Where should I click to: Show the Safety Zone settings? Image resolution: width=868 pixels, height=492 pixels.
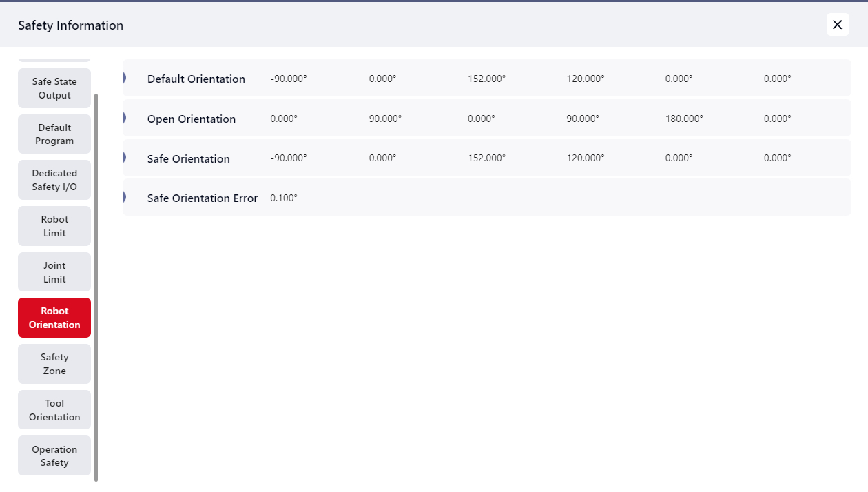point(54,364)
